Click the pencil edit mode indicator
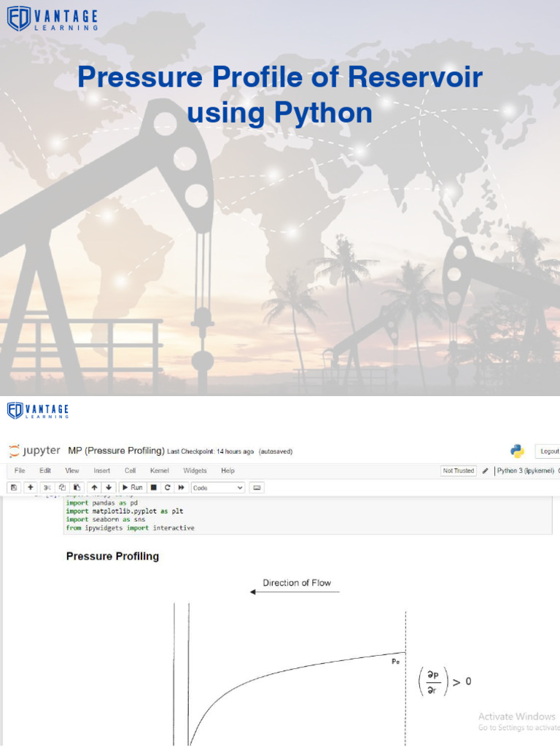The width and height of the screenshot is (560, 747). pos(485,471)
